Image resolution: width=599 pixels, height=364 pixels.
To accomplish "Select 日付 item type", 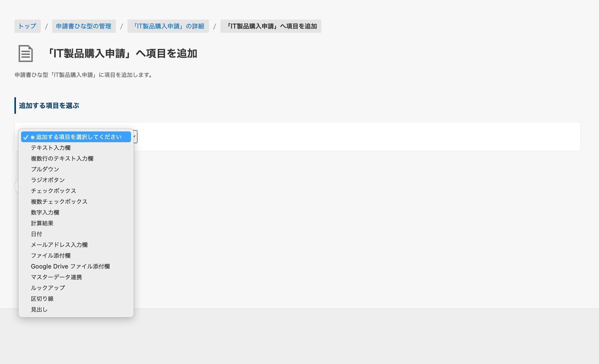I will click(76, 234).
